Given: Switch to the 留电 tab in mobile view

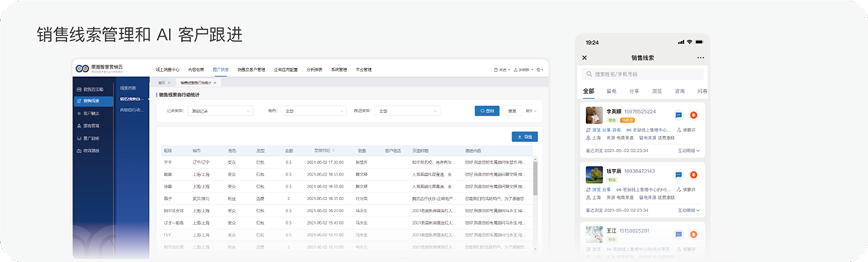Looking at the screenshot, I should tap(611, 91).
